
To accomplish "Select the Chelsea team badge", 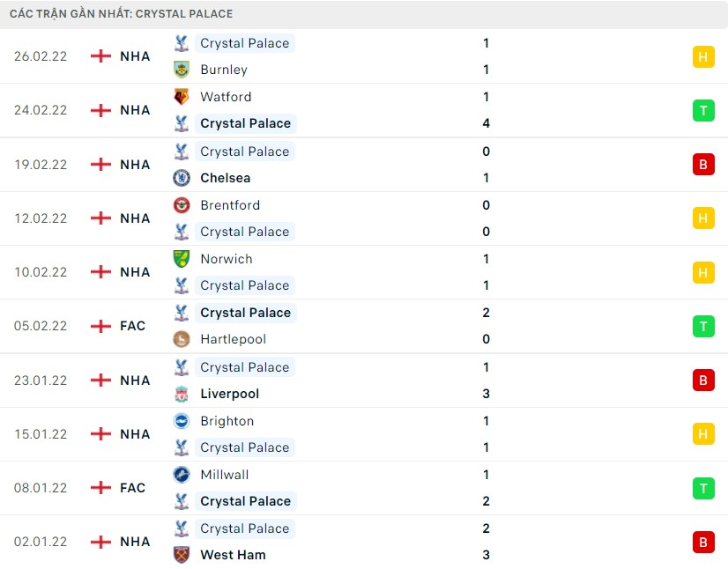I will pyautogui.click(x=182, y=177).
